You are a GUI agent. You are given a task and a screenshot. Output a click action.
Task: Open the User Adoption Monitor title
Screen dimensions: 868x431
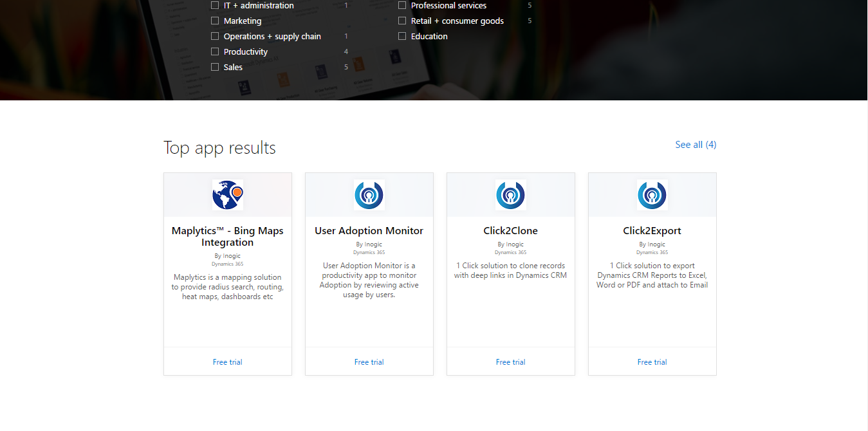click(x=369, y=231)
